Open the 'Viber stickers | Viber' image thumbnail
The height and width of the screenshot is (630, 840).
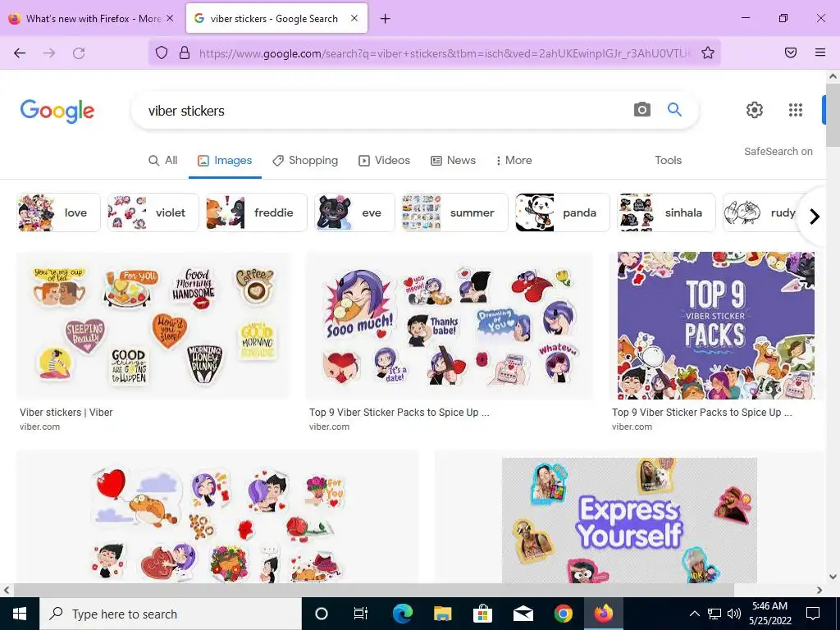(153, 326)
